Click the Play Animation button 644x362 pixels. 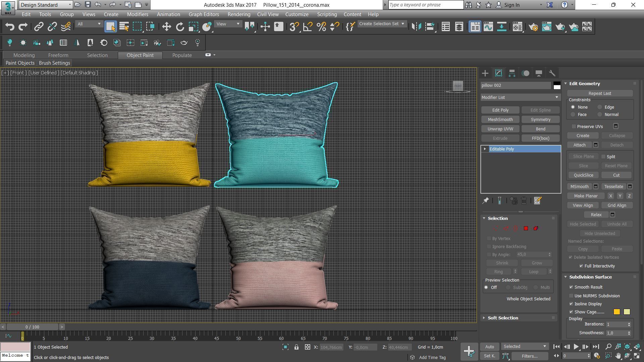[x=576, y=347]
